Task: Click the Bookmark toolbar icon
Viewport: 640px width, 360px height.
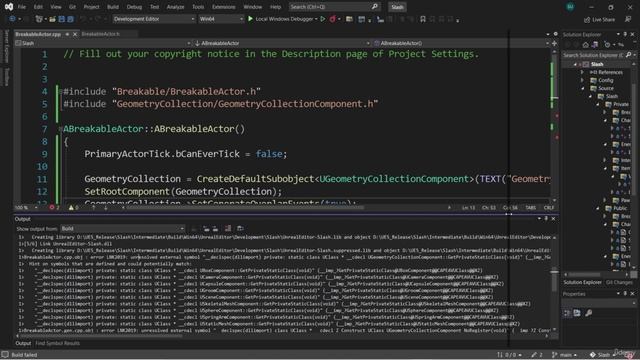Action: tap(423, 19)
